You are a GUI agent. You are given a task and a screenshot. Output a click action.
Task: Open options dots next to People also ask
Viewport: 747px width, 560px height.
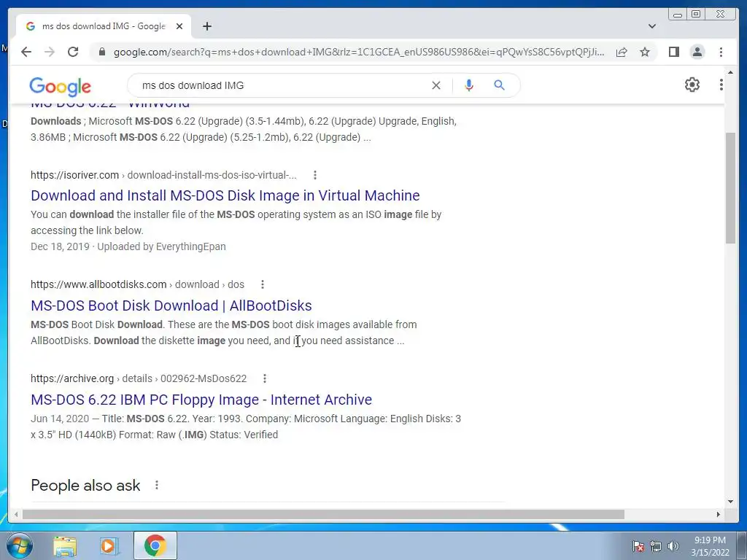point(157,485)
